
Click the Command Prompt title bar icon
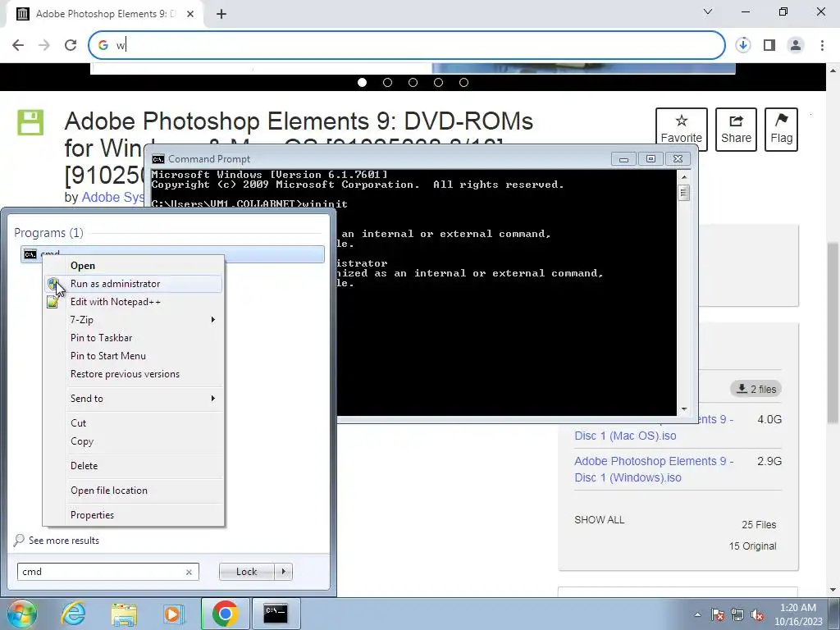pyautogui.click(x=158, y=159)
